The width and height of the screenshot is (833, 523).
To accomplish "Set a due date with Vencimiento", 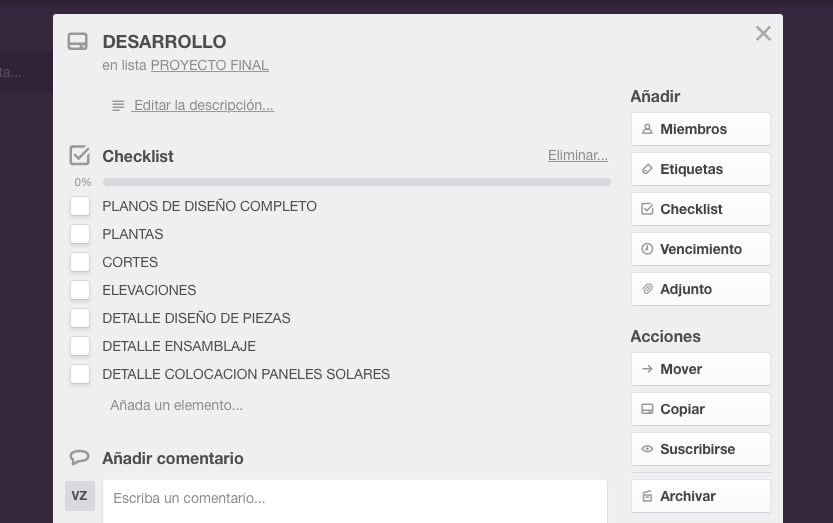I will pos(700,249).
